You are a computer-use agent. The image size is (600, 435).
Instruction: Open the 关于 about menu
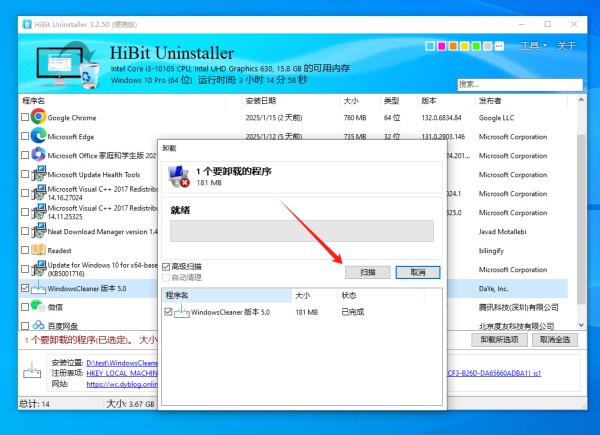566,46
